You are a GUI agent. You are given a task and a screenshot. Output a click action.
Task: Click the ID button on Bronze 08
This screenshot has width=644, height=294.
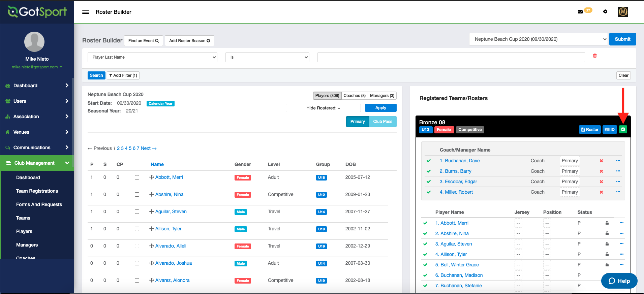[x=610, y=130]
